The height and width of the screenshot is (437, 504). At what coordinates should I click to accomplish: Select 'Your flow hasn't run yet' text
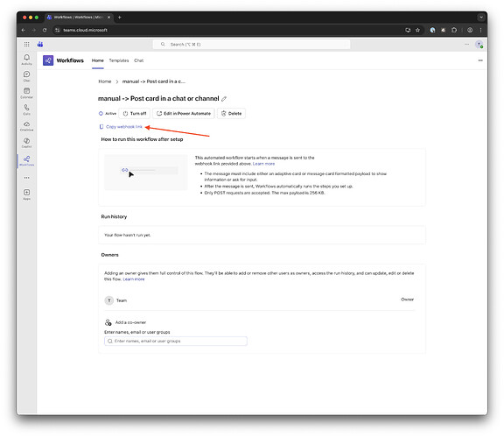point(127,235)
